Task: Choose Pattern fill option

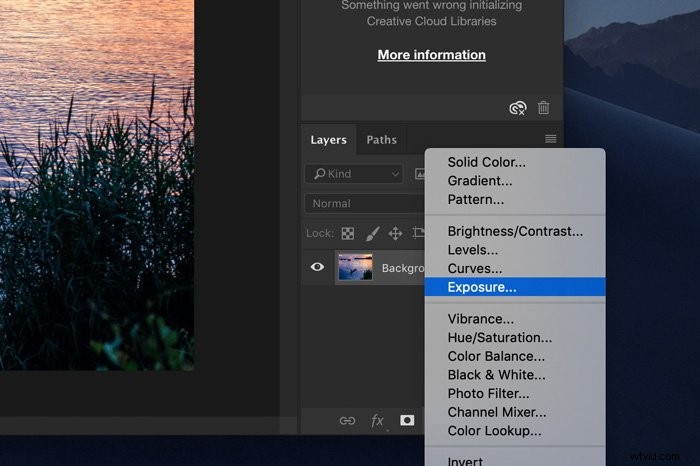Action: tap(515, 200)
